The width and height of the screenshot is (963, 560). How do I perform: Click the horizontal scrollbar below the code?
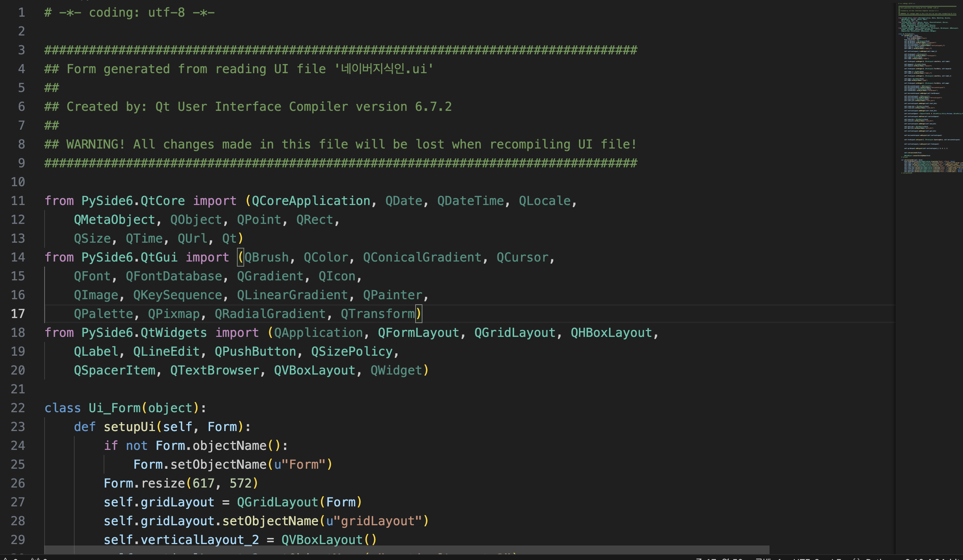406,550
